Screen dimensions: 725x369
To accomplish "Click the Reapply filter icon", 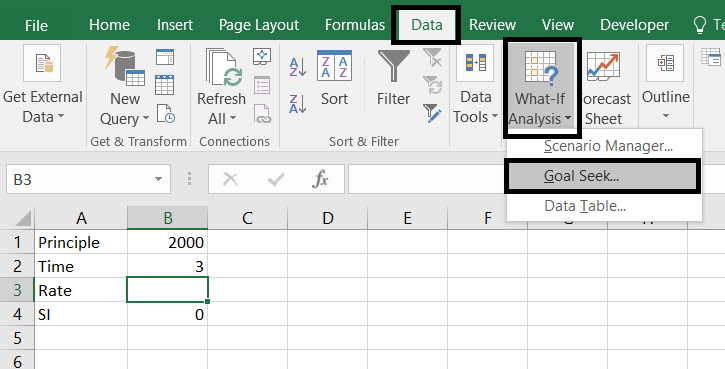I will tap(432, 86).
